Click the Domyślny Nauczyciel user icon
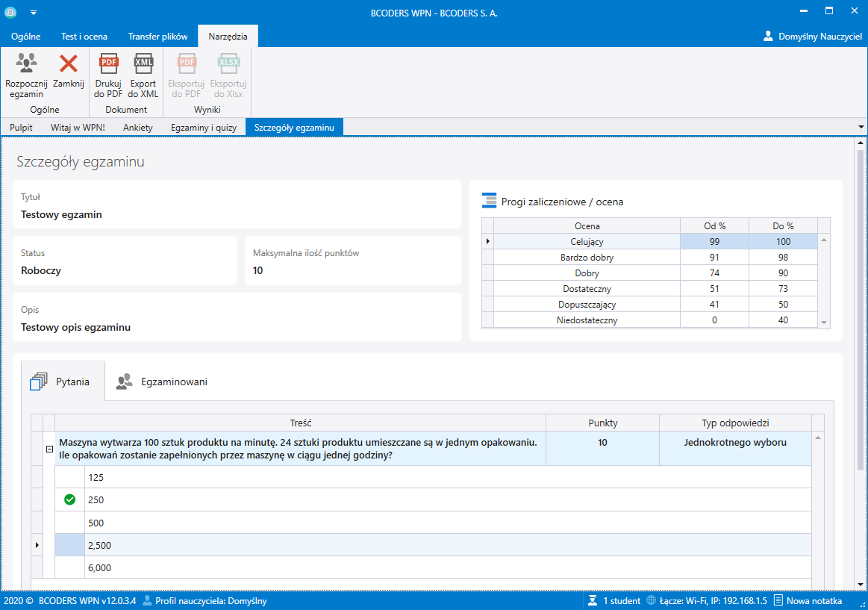The width and height of the screenshot is (868, 610). [768, 36]
